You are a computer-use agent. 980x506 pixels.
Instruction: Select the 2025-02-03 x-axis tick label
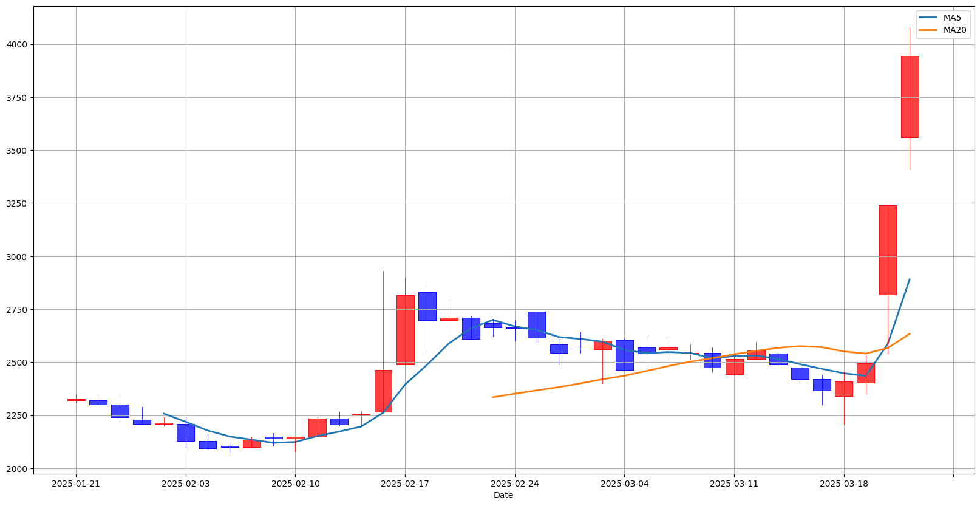186,484
